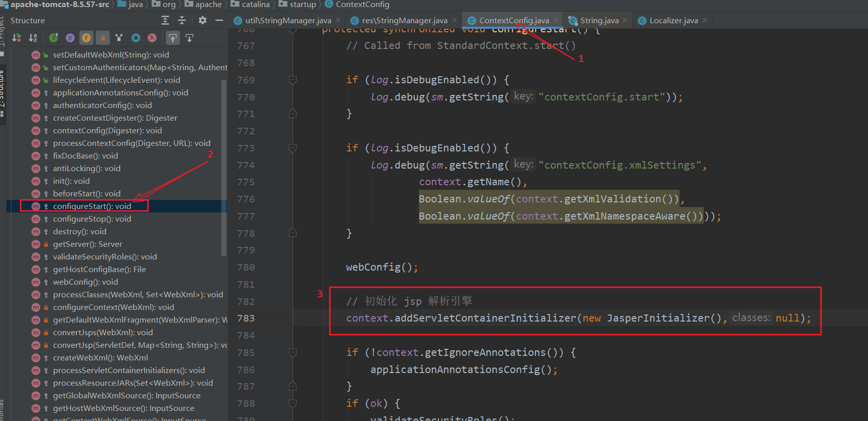This screenshot has width=868, height=421.
Task: Collapse code fold at line 788
Action: tap(293, 403)
